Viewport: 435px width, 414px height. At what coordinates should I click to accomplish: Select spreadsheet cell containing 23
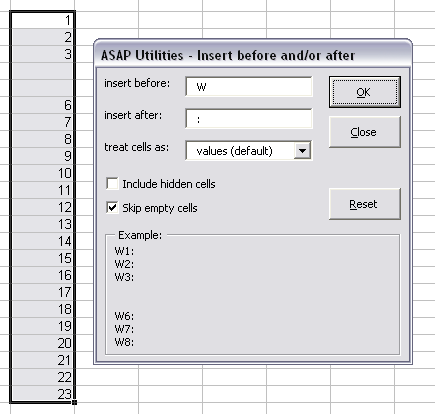tap(43, 394)
